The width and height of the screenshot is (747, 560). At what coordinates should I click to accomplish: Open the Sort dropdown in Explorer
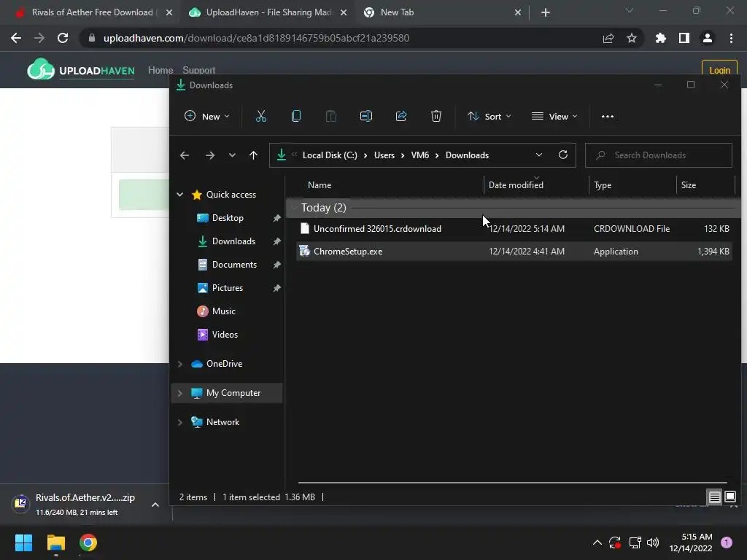489,116
